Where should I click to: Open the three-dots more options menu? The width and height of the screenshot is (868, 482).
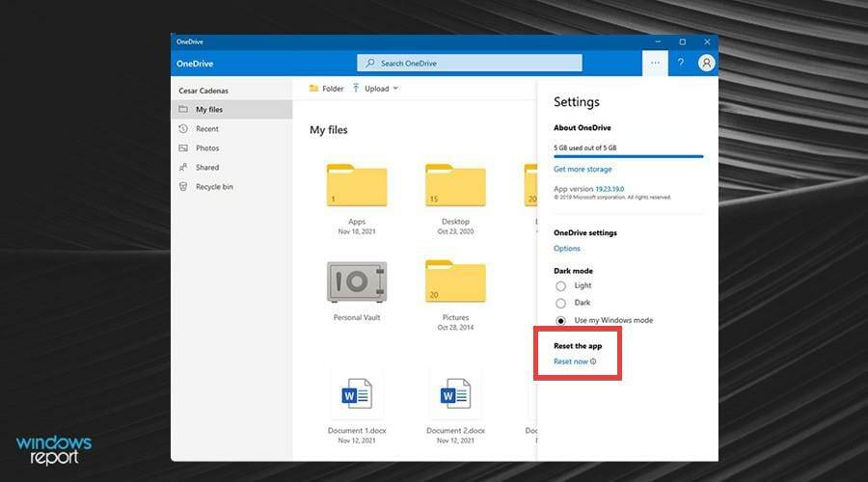tap(655, 63)
